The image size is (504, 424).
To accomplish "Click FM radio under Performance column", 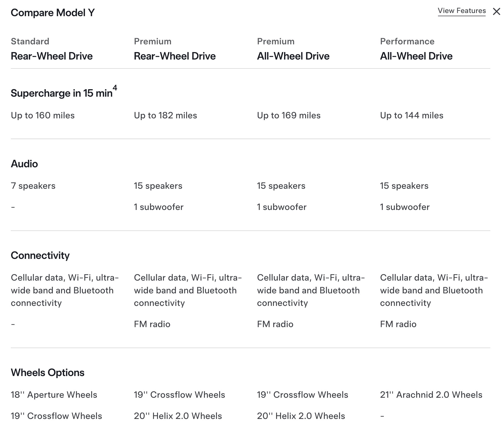I will click(x=398, y=324).
